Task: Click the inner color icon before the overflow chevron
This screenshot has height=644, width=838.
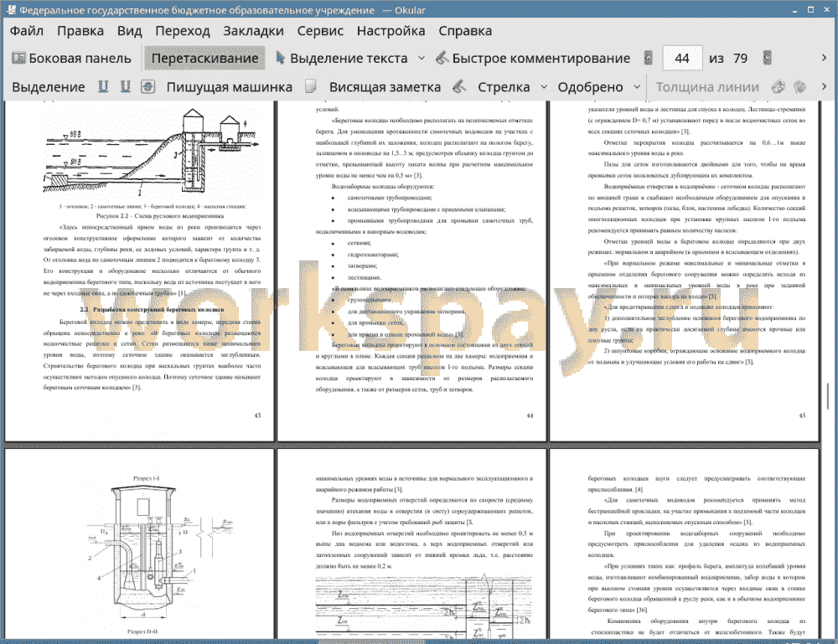Action: (x=800, y=86)
